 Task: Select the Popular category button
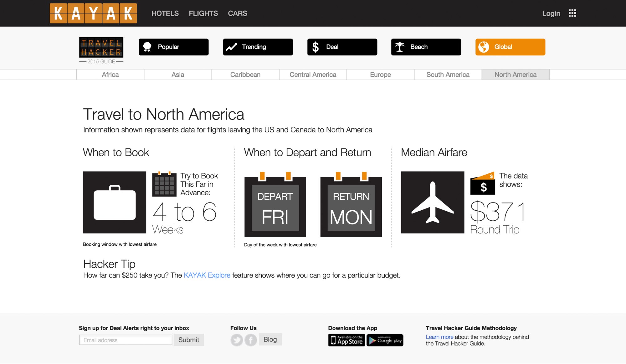tap(173, 47)
